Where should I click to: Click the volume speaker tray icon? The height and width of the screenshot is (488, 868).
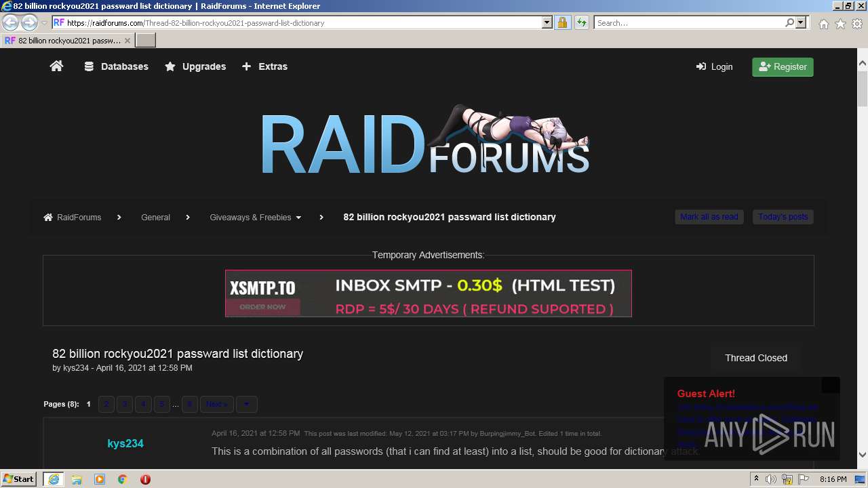[x=771, y=479]
